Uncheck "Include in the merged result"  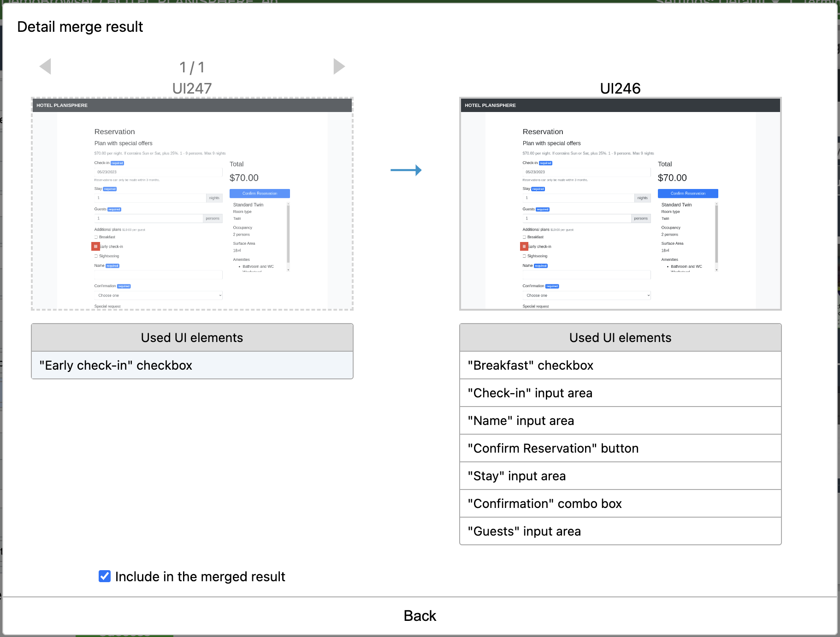pyautogui.click(x=104, y=576)
